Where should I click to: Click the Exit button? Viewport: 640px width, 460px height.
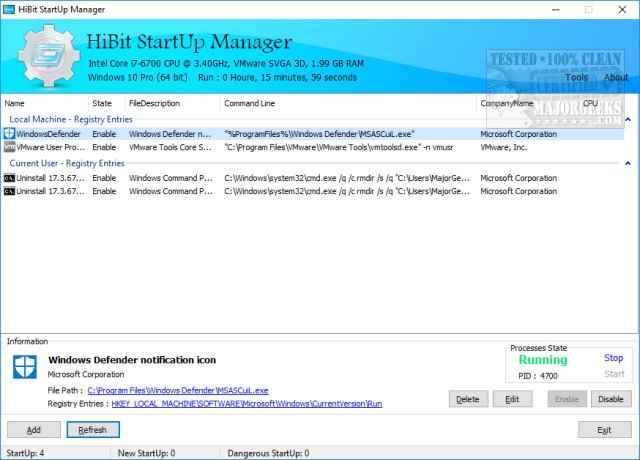(604, 430)
